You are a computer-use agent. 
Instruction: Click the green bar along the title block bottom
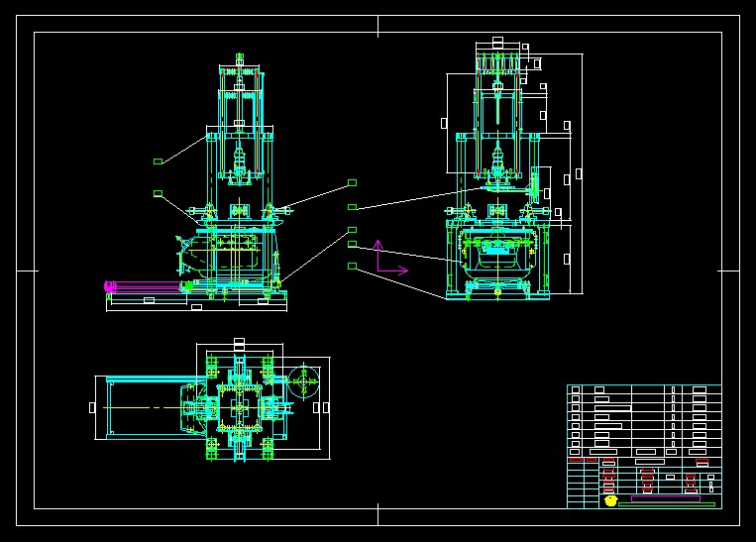coord(666,505)
